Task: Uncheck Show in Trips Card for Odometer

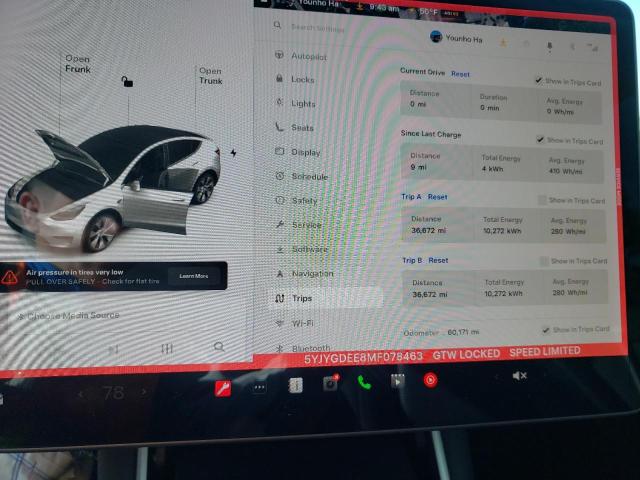Action: point(546,330)
